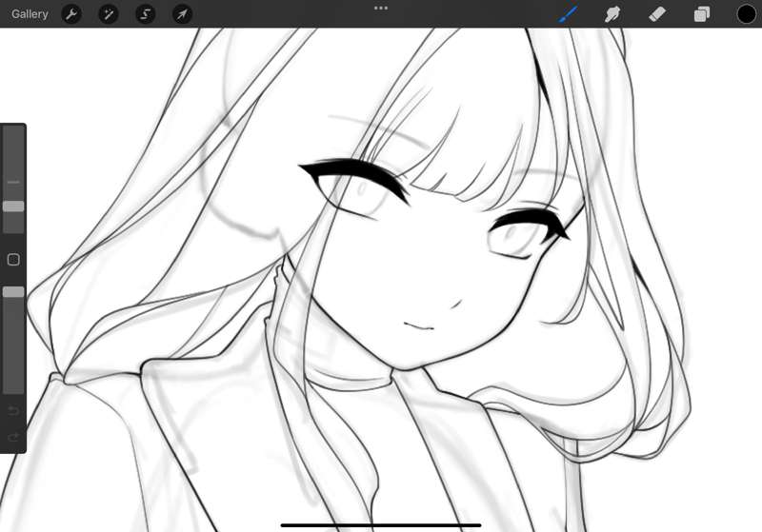Select the Eraser tool
Viewport: 762px width, 532px height.
(657, 14)
